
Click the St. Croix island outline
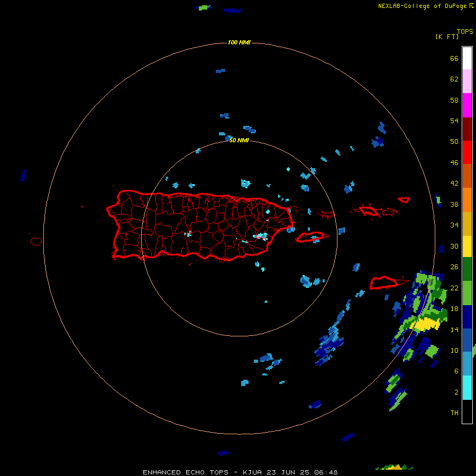tap(384, 282)
